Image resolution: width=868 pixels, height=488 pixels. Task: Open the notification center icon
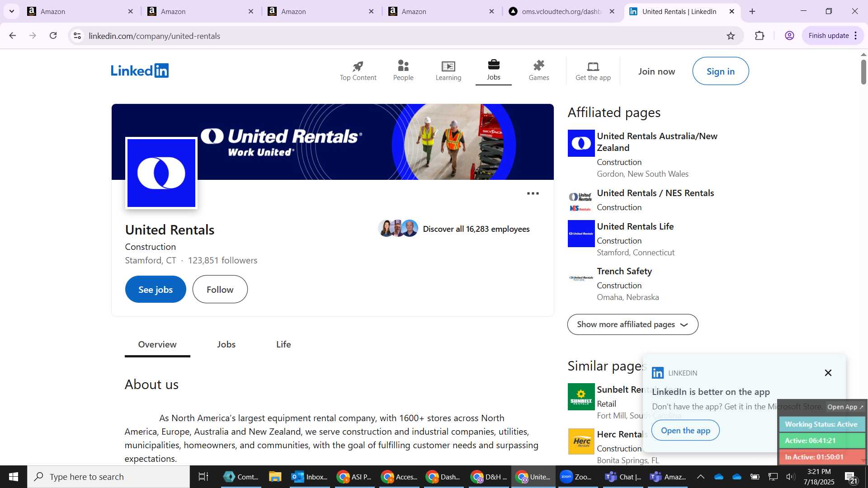pyautogui.click(x=850, y=477)
